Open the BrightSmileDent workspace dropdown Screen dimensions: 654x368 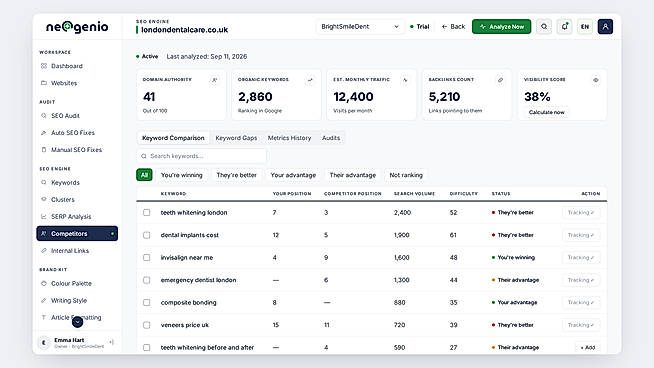pyautogui.click(x=360, y=27)
